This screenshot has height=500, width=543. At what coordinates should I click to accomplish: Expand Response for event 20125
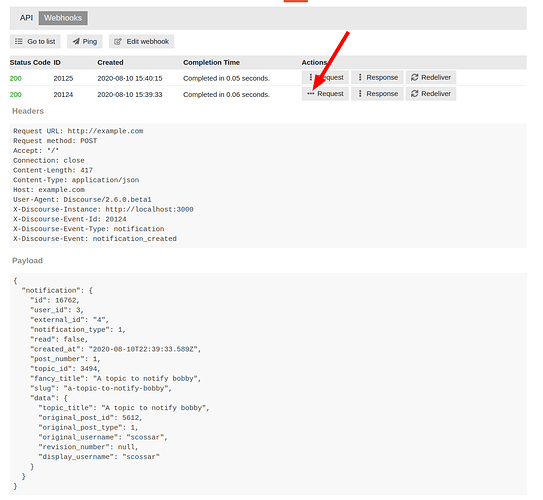377,77
